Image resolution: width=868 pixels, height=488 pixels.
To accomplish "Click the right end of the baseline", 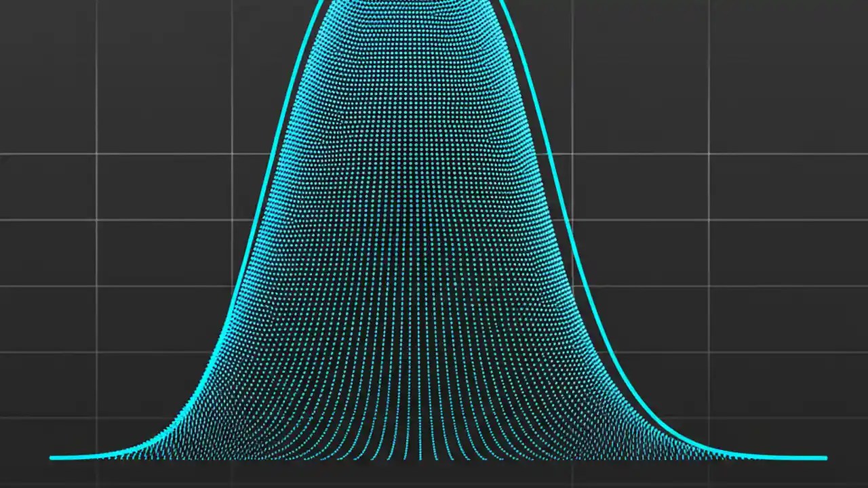I will pyautogui.click(x=824, y=458).
